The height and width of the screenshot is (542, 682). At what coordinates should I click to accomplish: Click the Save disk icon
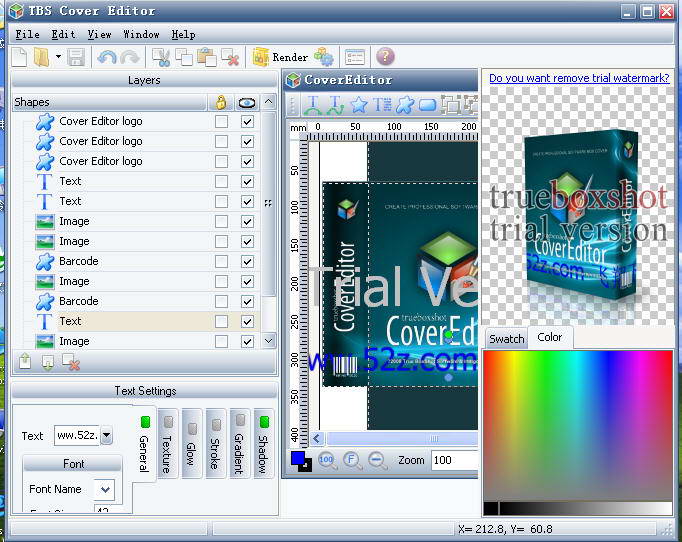pyautogui.click(x=76, y=57)
